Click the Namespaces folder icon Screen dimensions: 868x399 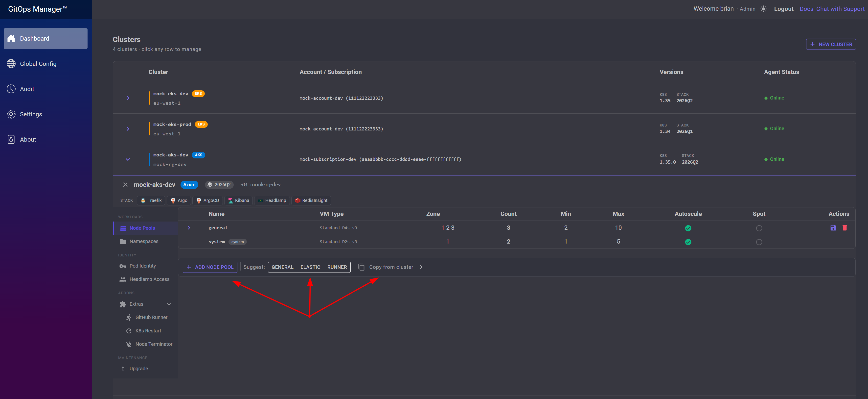123,242
